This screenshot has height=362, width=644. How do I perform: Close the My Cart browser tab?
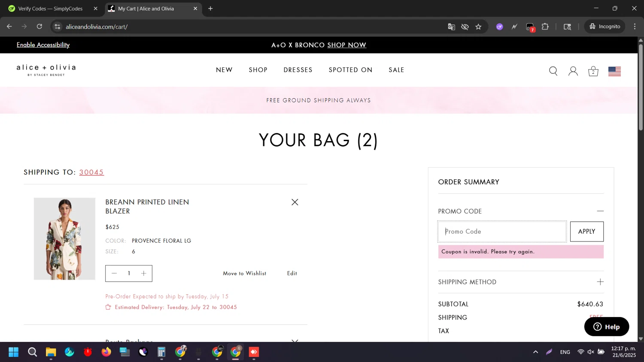coord(195,9)
